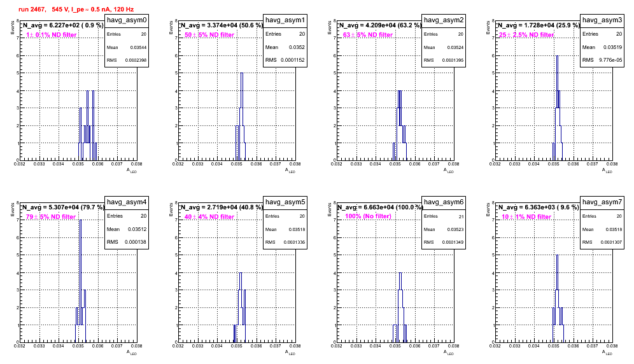
Task: Click Mean value 0.03523 in havg_asym6
Action: 455,230
